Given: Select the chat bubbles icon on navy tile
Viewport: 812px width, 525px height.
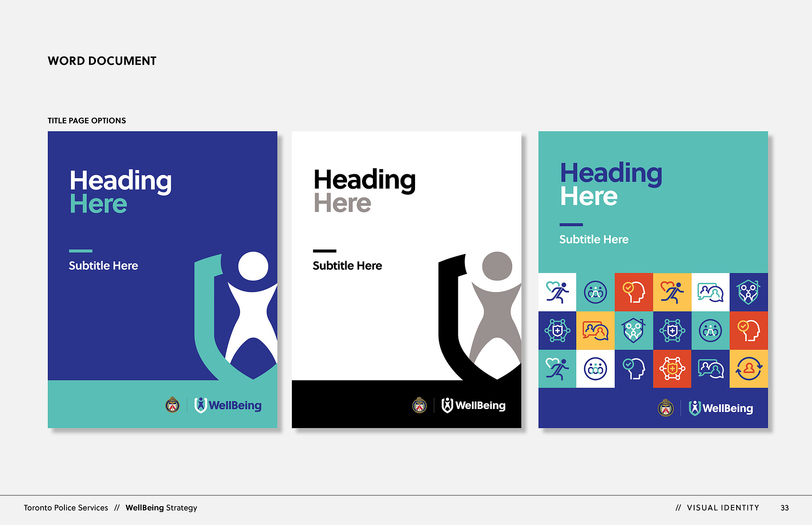Looking at the screenshot, I should pos(710,369).
